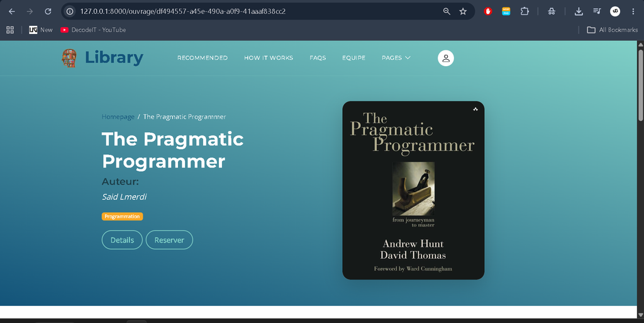Image resolution: width=644 pixels, height=323 pixels.
Task: Reload the page with the refresh icon
Action: (48, 11)
